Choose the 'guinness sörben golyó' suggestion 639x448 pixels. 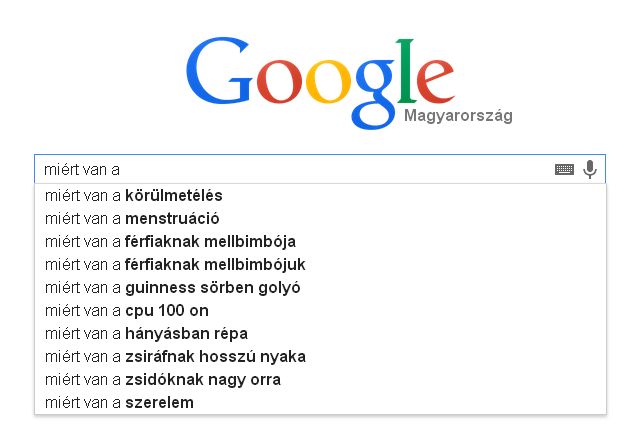click(172, 287)
